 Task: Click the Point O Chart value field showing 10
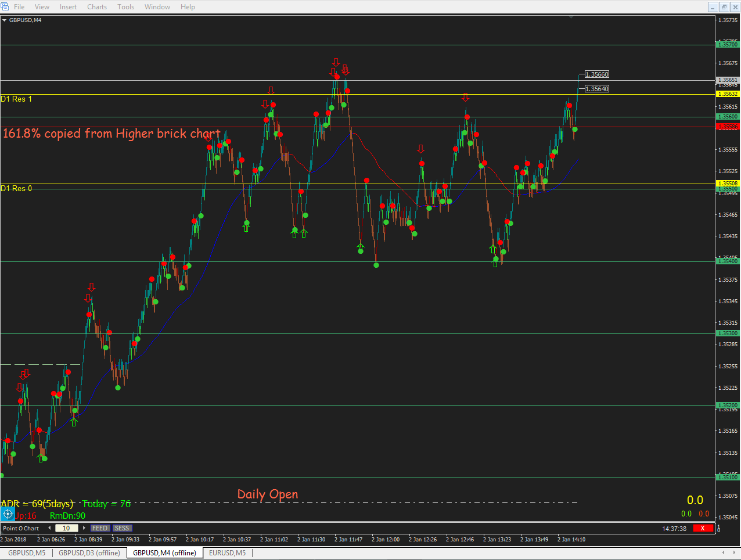[x=66, y=528]
